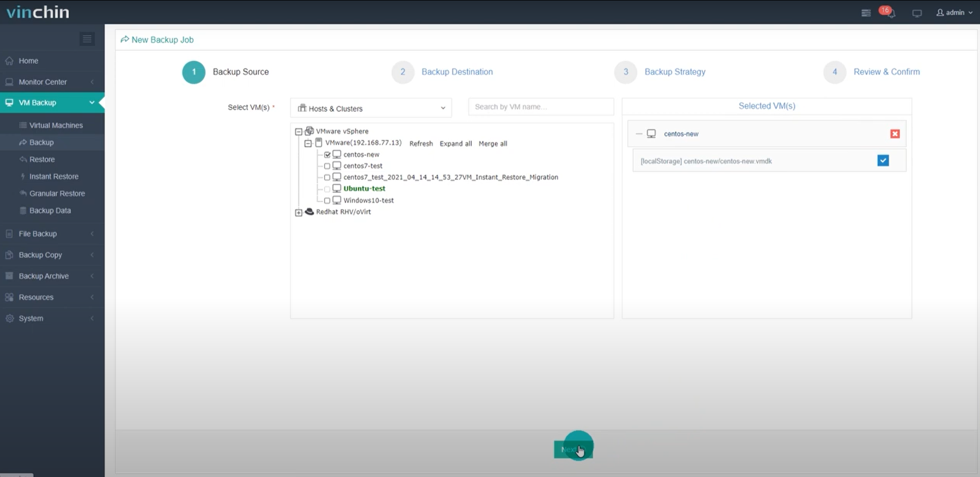Check the Ubuntu-test VM checkbox
Screen dimensions: 980x477
[327, 189]
